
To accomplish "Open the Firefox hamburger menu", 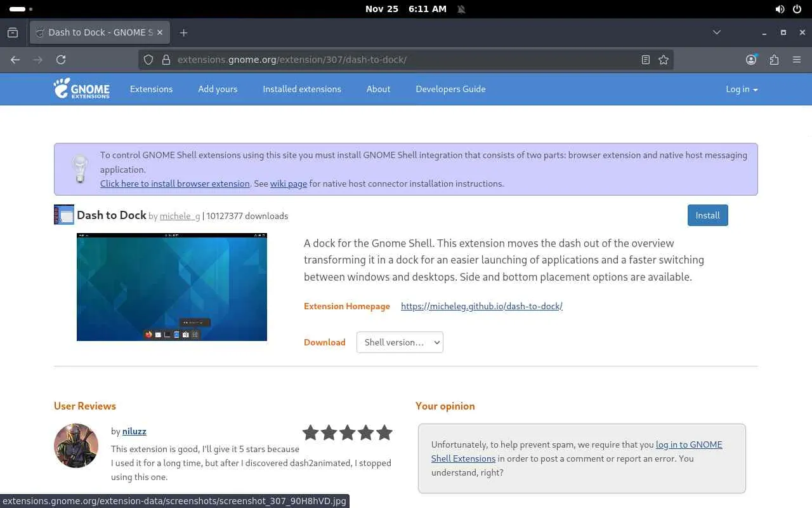I will 797,60.
